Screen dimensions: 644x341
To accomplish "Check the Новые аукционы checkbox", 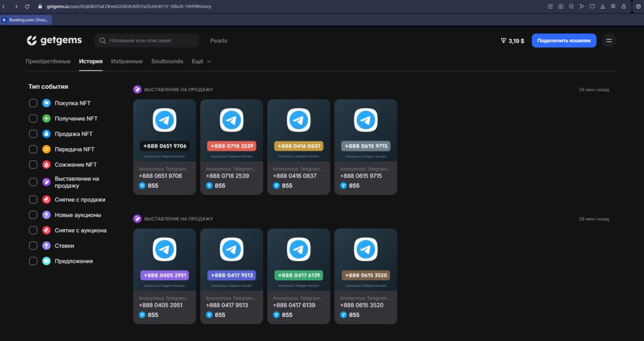I will pos(33,215).
